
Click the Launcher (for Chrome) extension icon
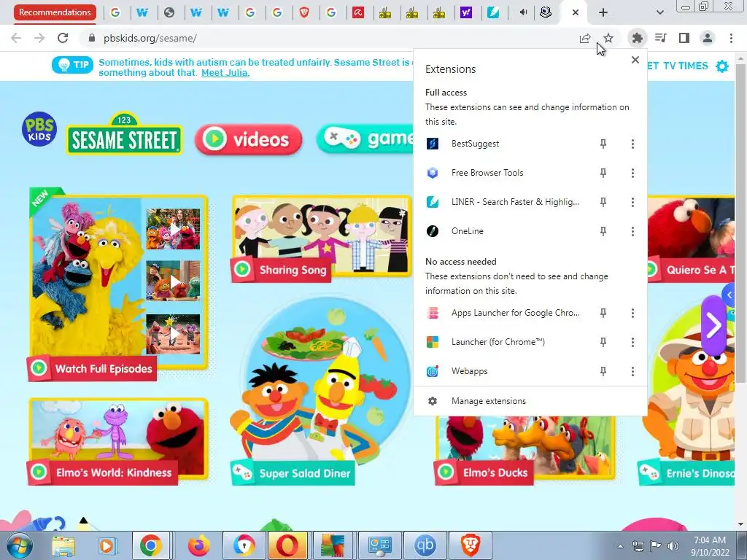click(432, 342)
